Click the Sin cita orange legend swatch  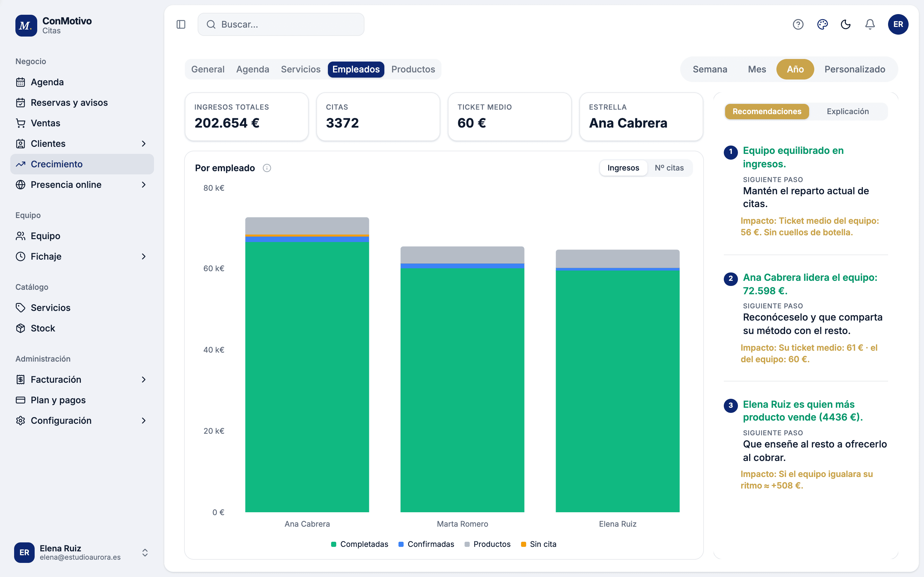(524, 544)
